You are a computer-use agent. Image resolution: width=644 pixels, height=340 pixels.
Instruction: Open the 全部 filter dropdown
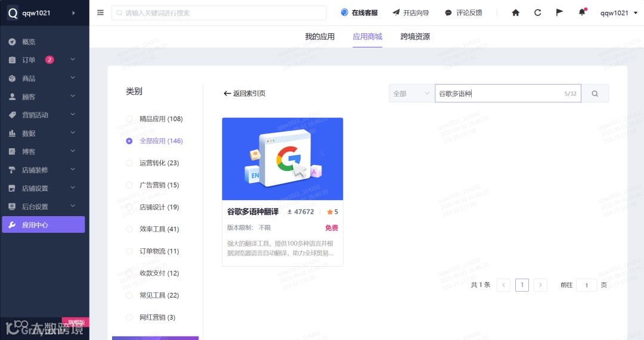(x=411, y=93)
